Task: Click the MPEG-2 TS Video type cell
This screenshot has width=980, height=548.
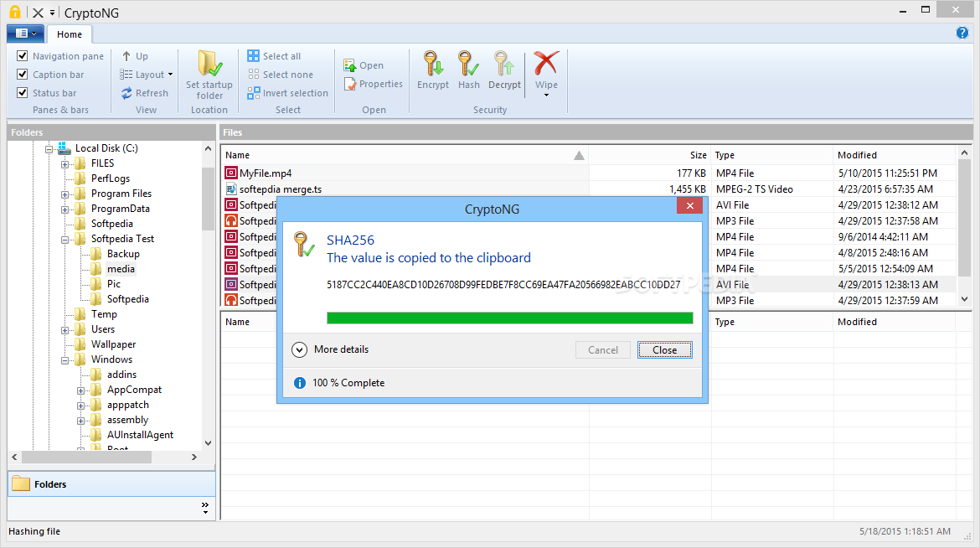Action: click(x=755, y=189)
